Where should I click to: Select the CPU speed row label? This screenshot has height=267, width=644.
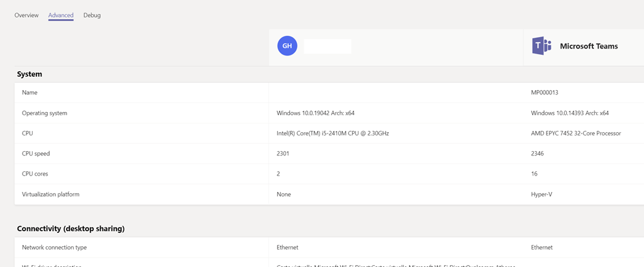pyautogui.click(x=36, y=154)
